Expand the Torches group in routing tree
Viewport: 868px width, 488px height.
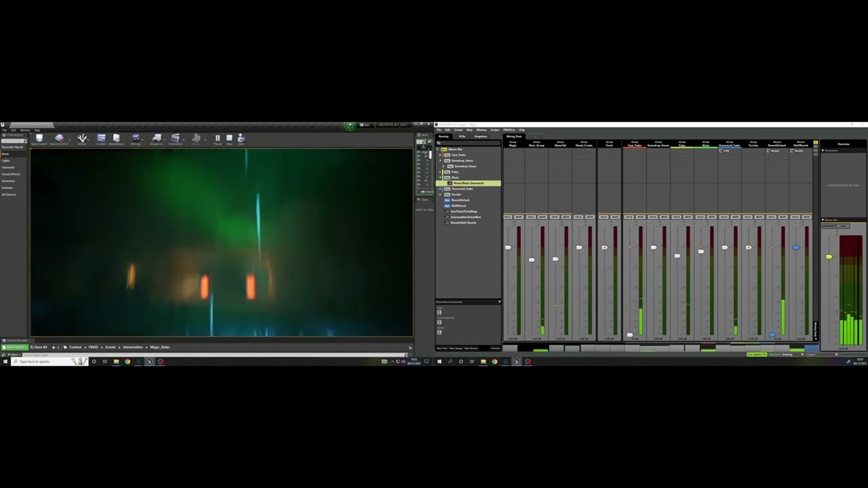440,195
